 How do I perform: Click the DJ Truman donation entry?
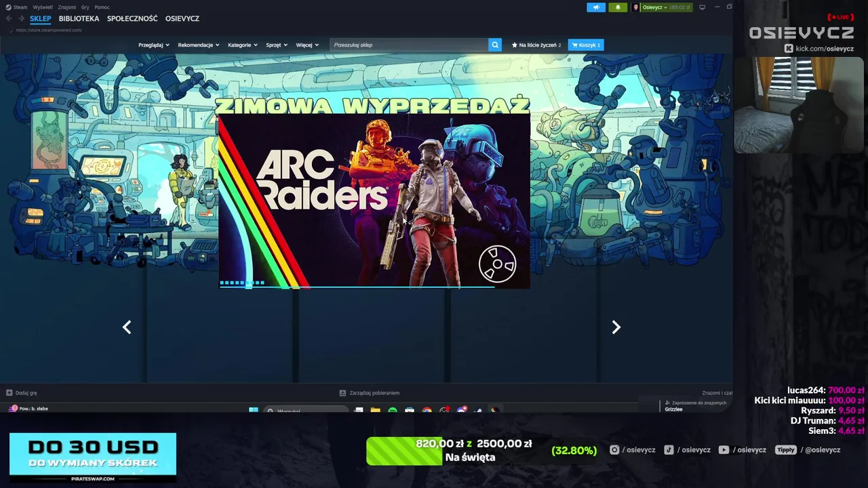pos(827,420)
